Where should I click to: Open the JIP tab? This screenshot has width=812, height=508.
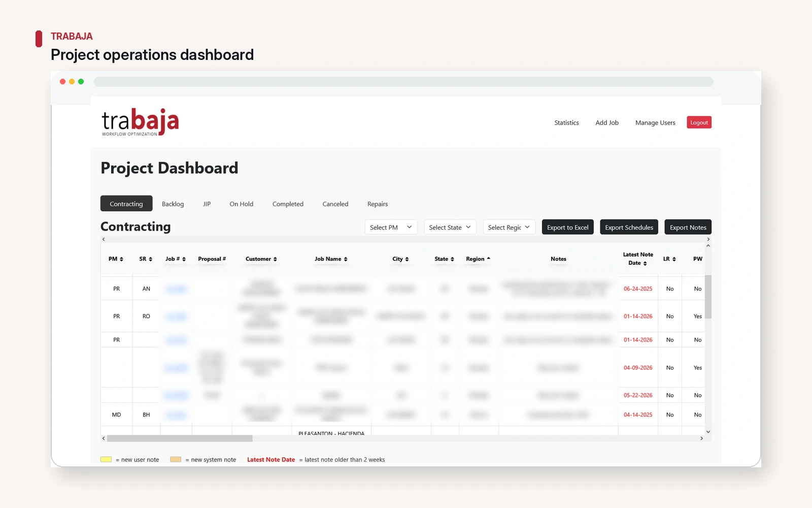tap(207, 204)
